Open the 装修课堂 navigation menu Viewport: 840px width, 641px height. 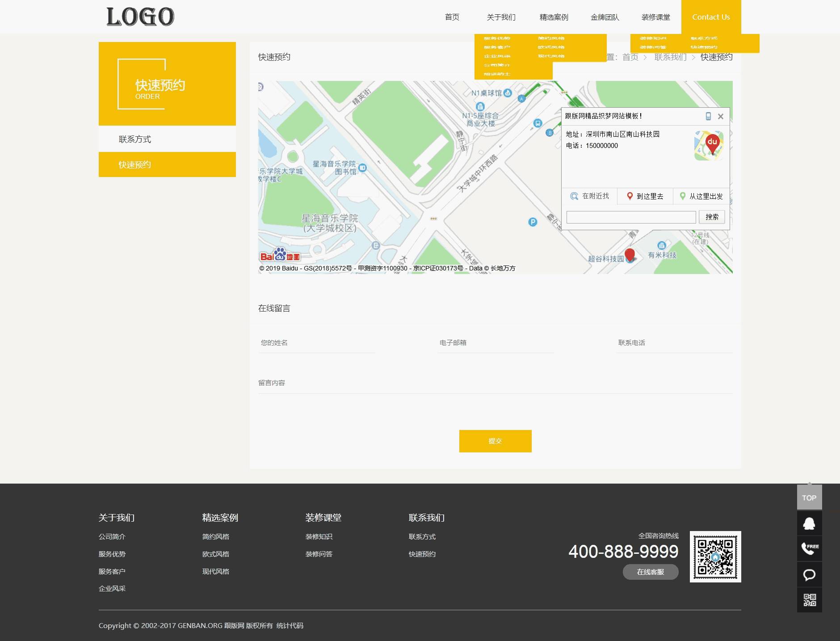tap(655, 17)
